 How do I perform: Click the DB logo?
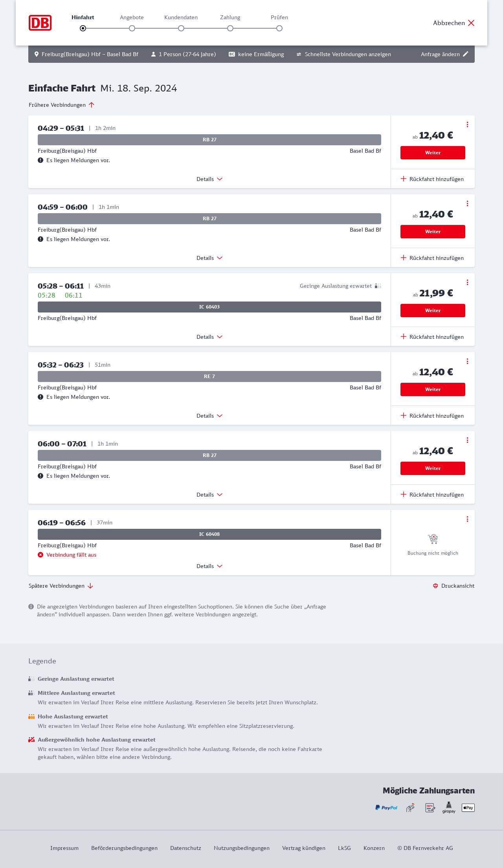[40, 23]
